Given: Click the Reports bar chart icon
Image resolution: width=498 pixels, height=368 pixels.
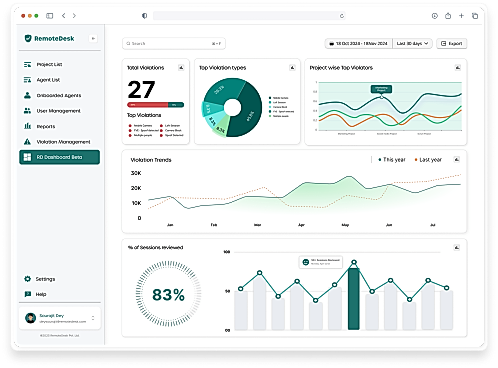Looking at the screenshot, I should tap(27, 126).
